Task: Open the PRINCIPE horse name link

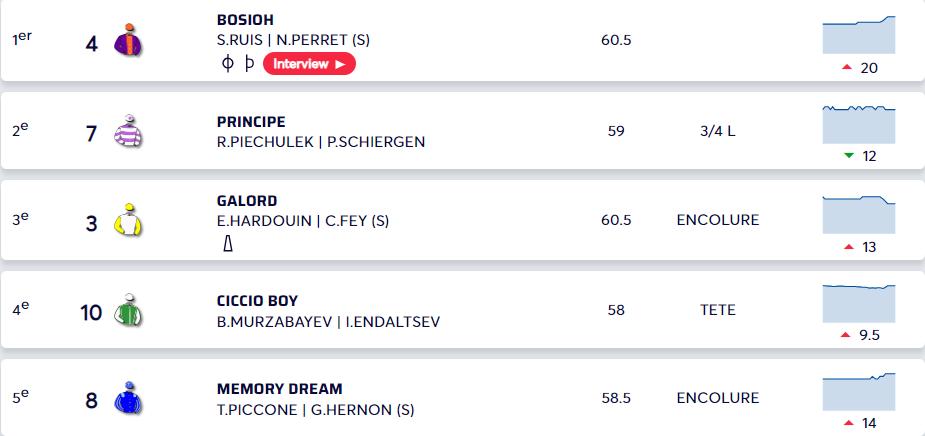Action: (x=251, y=122)
